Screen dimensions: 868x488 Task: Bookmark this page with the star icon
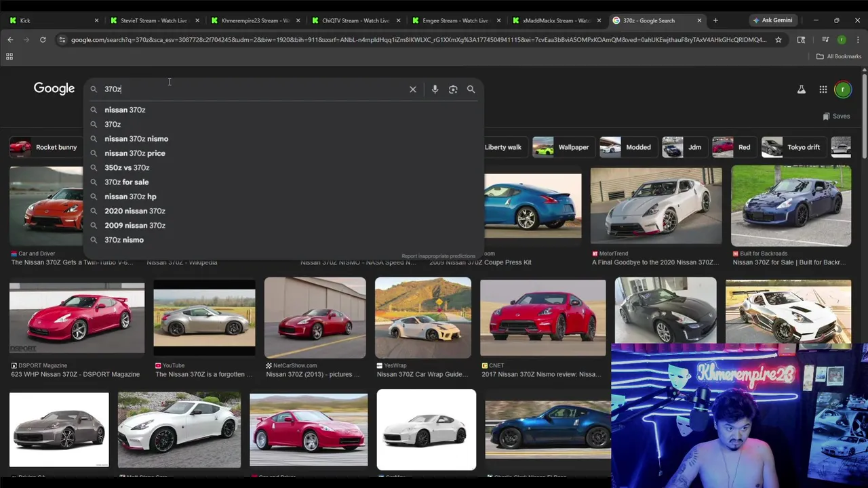pos(778,40)
